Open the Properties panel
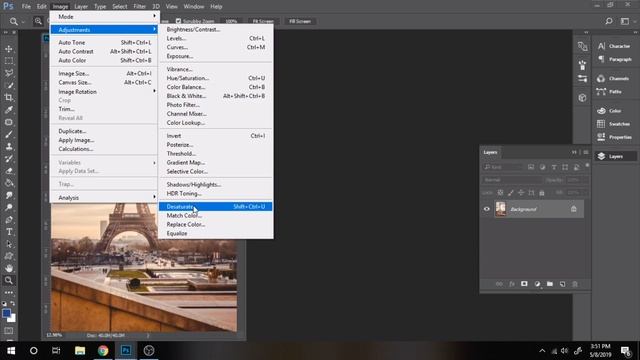 coord(614,137)
